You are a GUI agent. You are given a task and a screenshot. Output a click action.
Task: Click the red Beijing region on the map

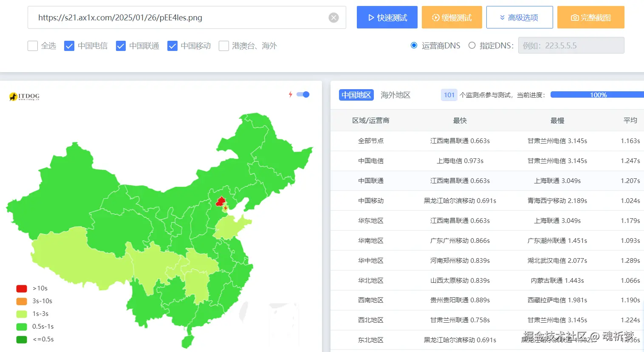(220, 201)
